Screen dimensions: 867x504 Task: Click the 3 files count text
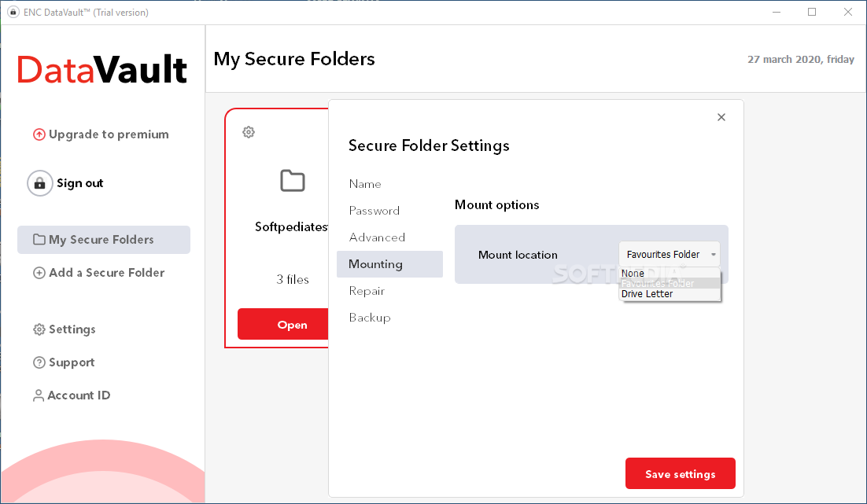click(x=293, y=280)
